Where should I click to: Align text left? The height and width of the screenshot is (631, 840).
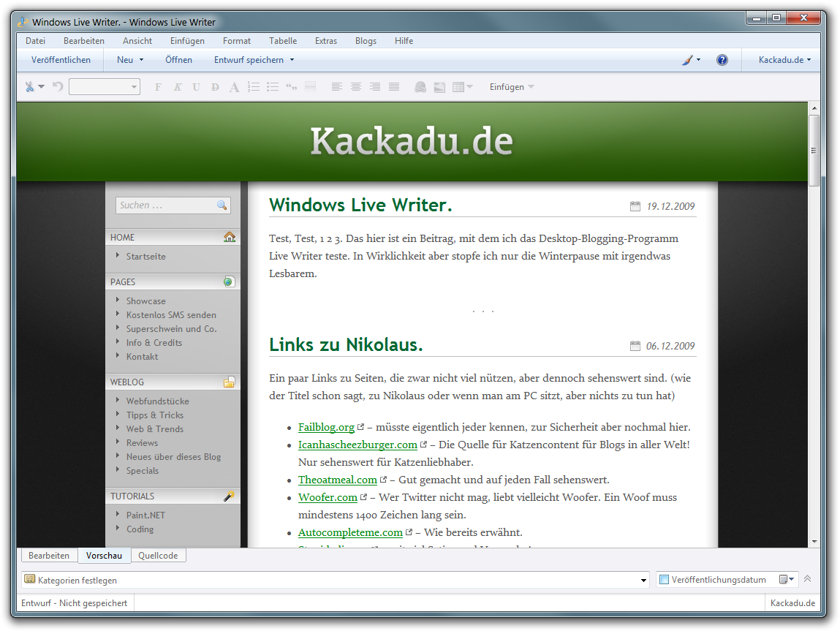(x=337, y=87)
